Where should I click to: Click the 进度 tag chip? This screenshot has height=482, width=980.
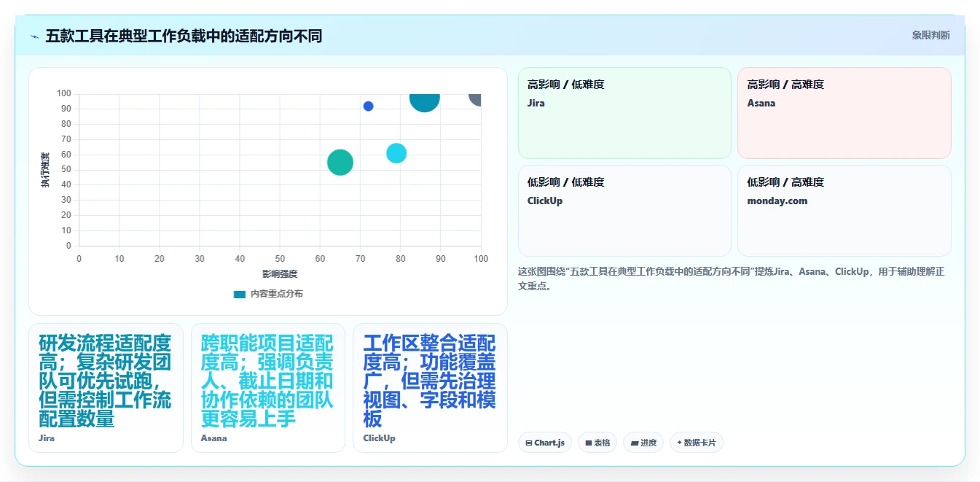[643, 443]
